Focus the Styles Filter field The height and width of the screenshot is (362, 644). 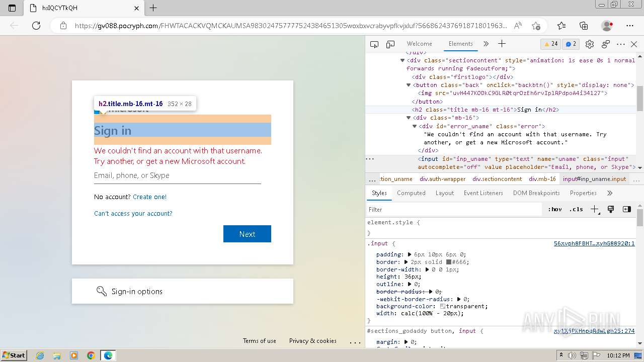[x=455, y=210]
